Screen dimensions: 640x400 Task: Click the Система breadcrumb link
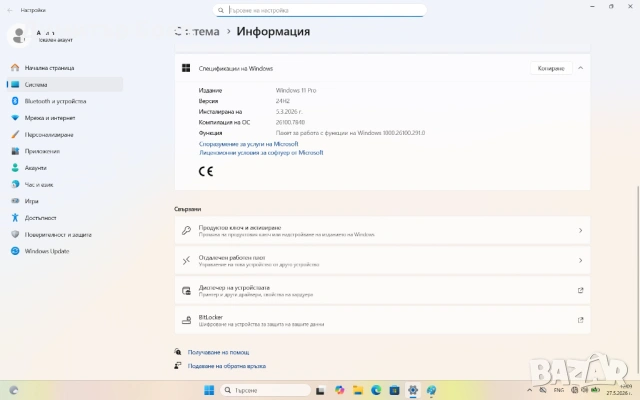pyautogui.click(x=197, y=31)
